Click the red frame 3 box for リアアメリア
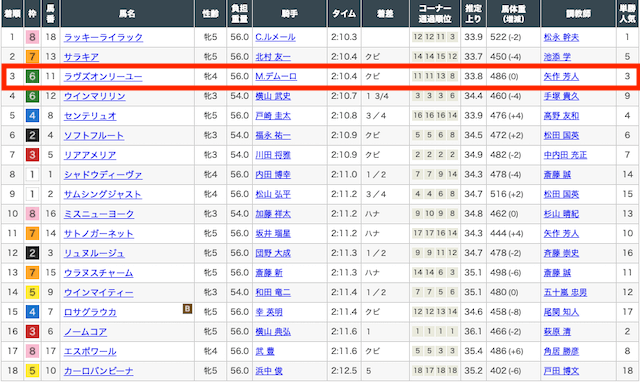The height and width of the screenshot is (382, 640). point(32,155)
